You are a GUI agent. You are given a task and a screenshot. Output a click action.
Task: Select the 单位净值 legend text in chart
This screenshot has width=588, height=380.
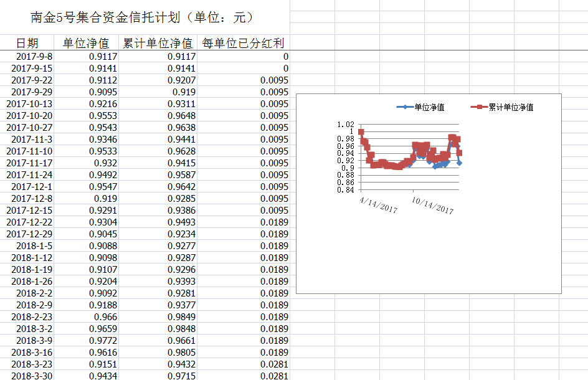pyautogui.click(x=429, y=107)
